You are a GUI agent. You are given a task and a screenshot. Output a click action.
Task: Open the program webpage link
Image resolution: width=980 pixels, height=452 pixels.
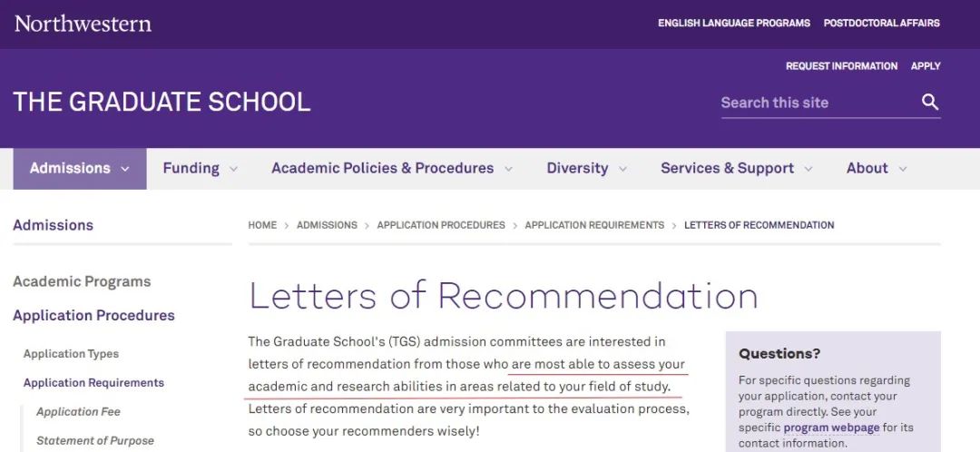831,428
